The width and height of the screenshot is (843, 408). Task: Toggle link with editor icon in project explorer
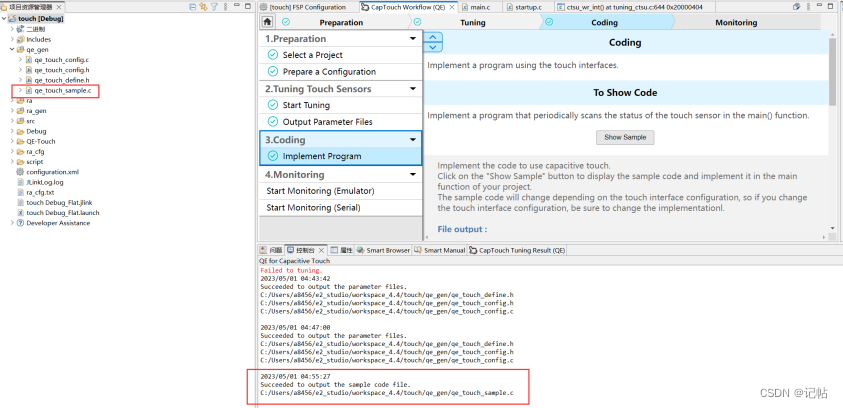coord(203,6)
